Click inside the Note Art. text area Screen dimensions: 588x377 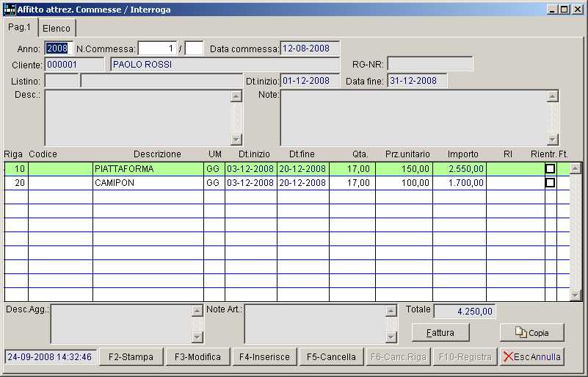tap(315, 324)
